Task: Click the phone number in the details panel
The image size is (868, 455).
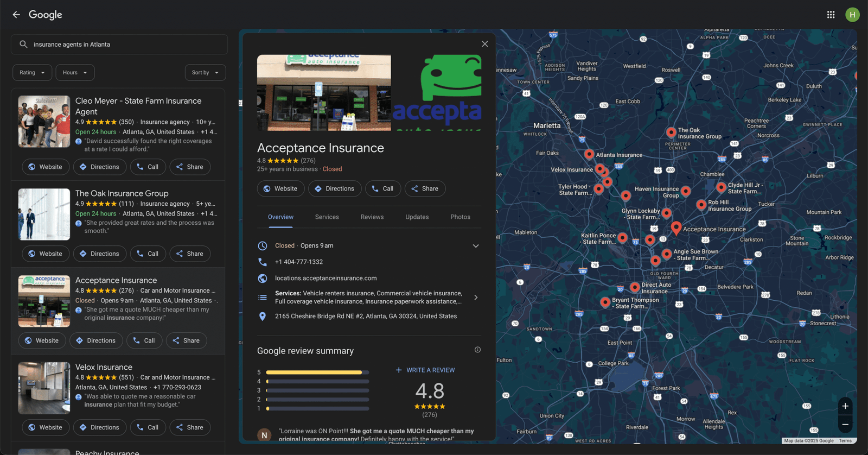Action: (x=299, y=262)
